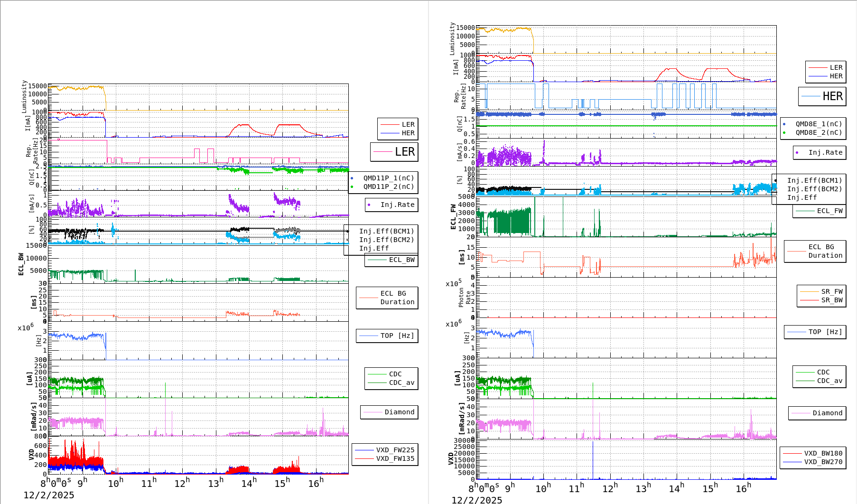
Task: Select the QMD11P_2(nC) green legend marker
Action: 352,187
